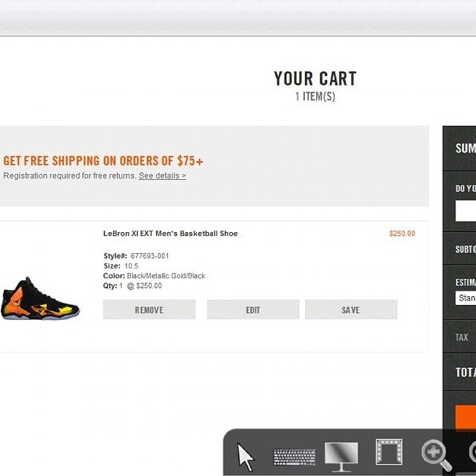Click the $250.00 item price
Viewport: 476px width, 476px height.
coord(402,234)
